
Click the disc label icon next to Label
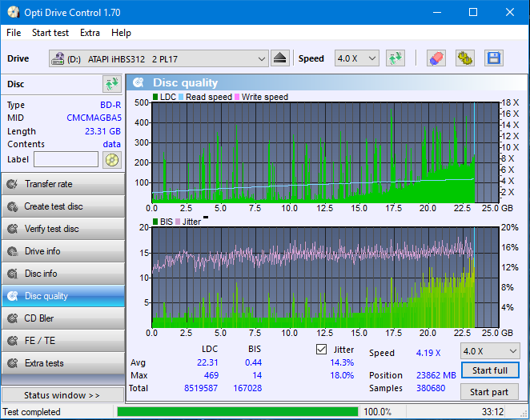(112, 160)
